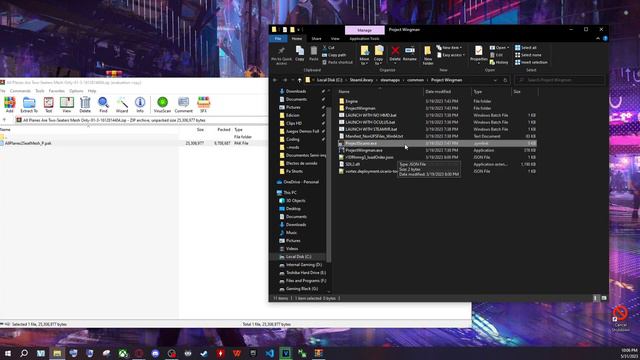Click the up-one-level arrow in WinRAR address bar

(4, 120)
